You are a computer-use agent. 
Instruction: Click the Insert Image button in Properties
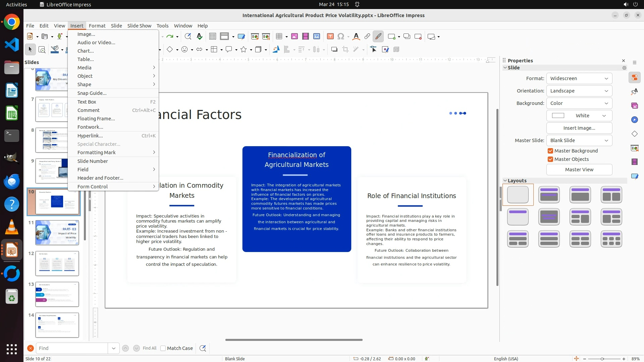click(579, 128)
